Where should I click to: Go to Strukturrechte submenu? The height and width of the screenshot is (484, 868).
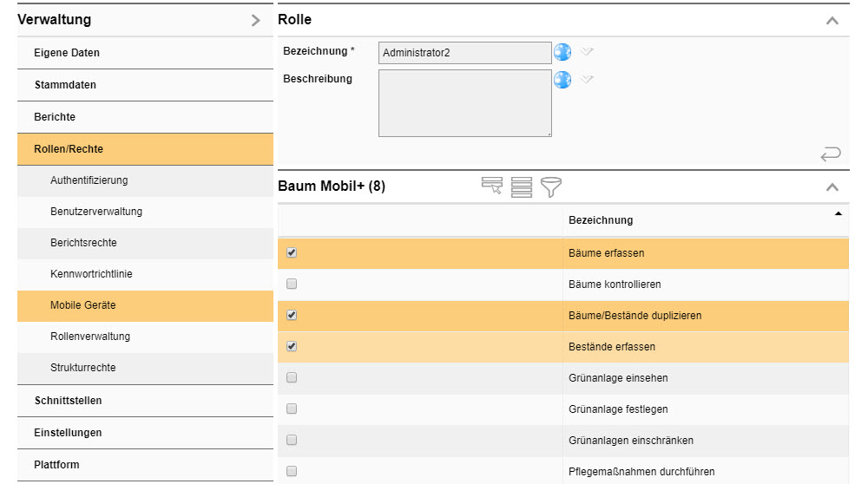click(x=145, y=368)
